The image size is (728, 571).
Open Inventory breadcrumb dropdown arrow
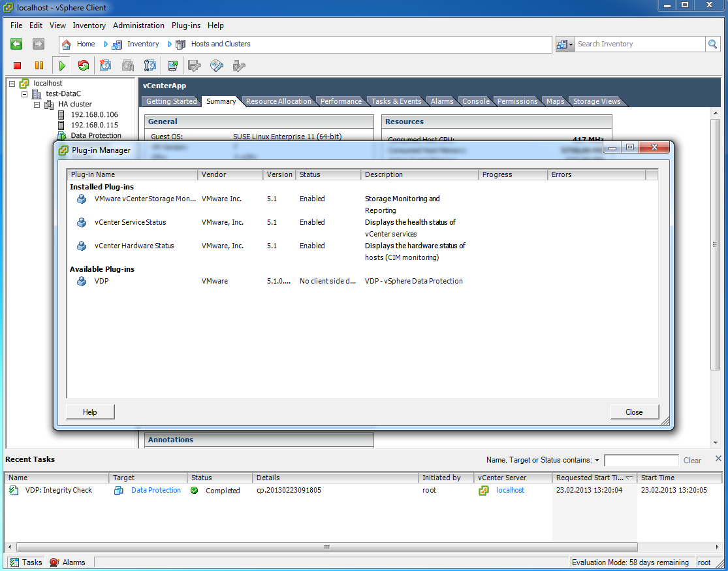[170, 44]
